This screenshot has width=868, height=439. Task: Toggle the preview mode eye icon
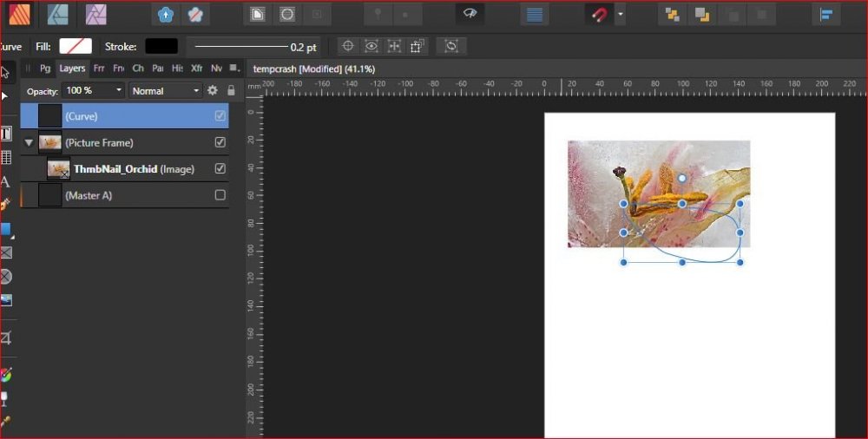tap(470, 14)
